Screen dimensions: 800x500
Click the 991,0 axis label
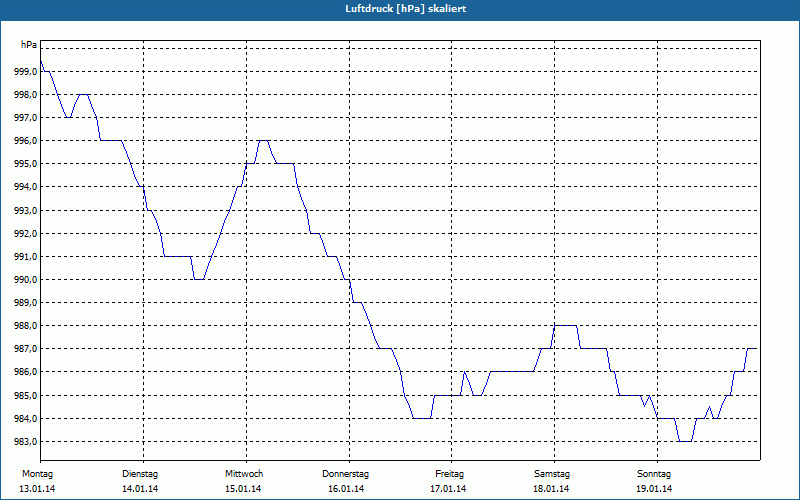26,257
